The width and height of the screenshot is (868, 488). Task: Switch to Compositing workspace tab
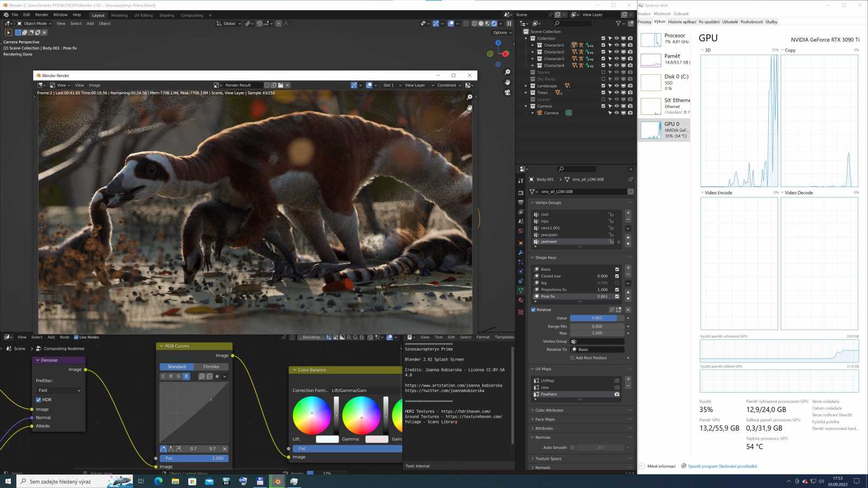pyautogui.click(x=192, y=15)
